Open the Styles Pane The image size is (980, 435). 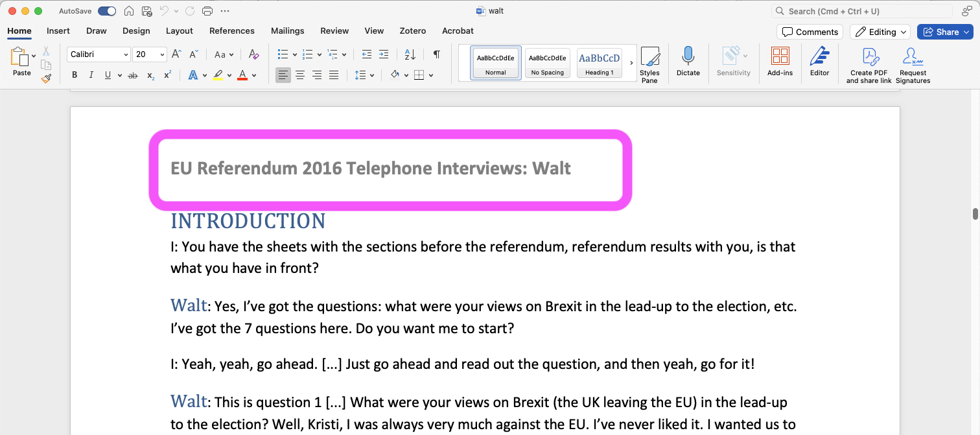point(649,64)
